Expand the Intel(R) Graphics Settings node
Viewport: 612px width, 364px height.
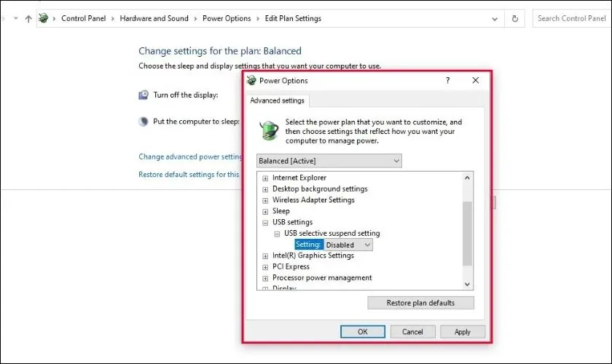[265, 256]
